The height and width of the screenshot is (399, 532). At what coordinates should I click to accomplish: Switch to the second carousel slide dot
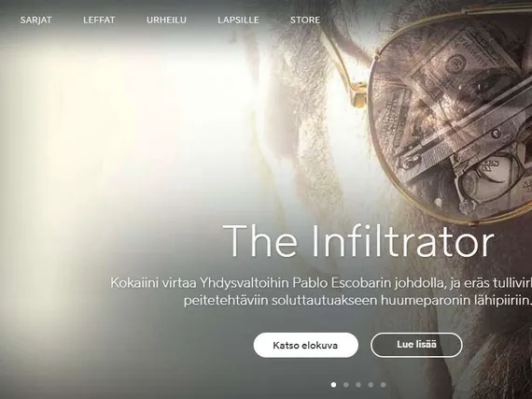click(x=345, y=385)
